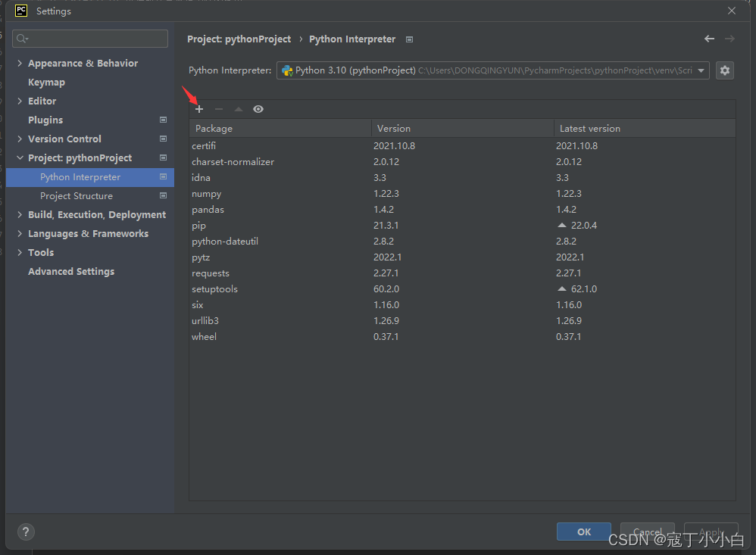
Task: Click the upgrade package arrow icon
Action: [x=239, y=109]
